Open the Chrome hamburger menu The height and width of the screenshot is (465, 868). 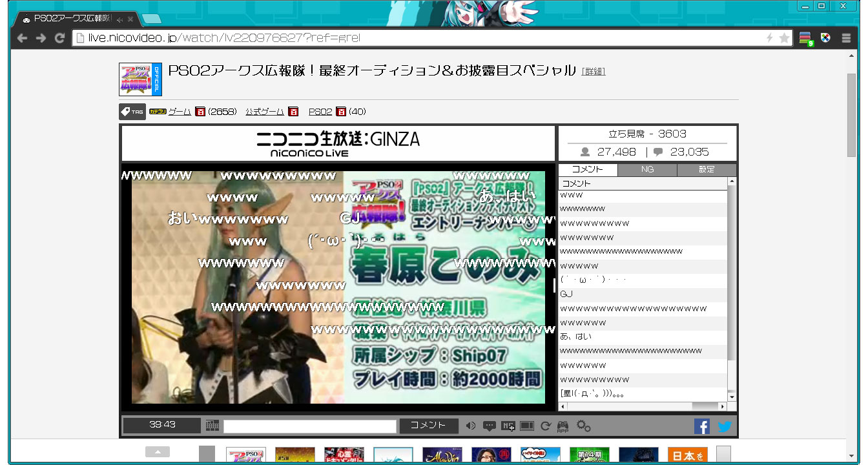846,38
